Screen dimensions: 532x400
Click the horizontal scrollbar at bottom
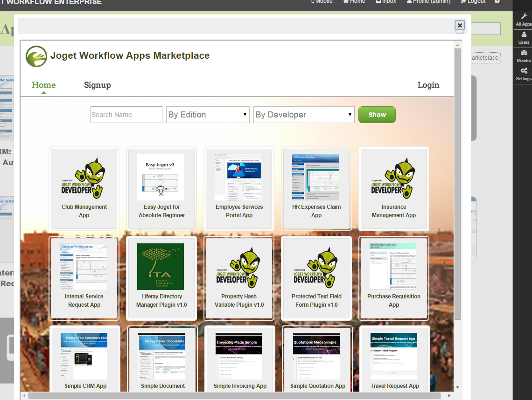point(233,395)
